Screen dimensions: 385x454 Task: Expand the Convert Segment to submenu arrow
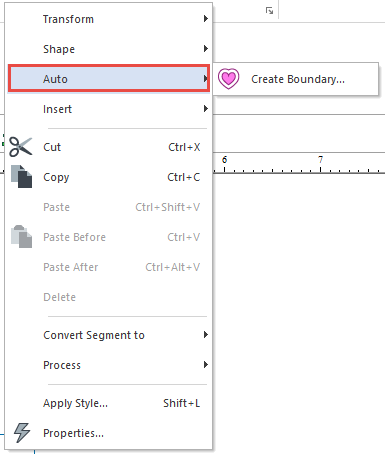tap(206, 335)
